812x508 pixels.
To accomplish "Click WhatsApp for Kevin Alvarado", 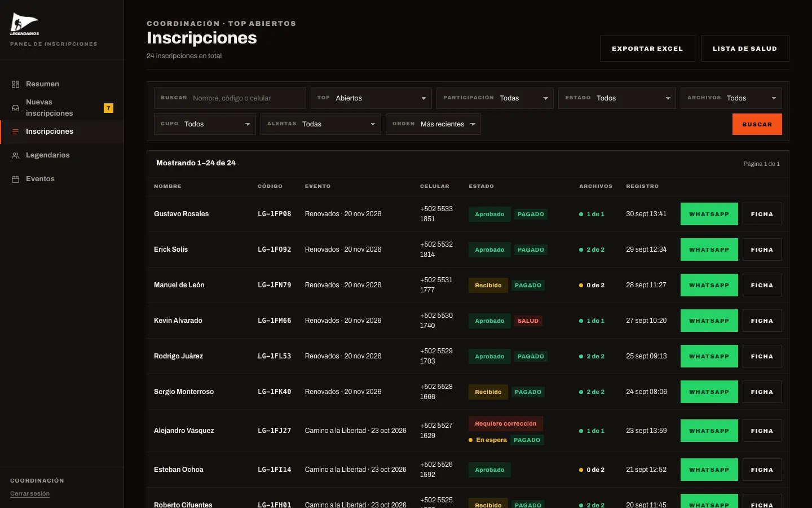I will 709,321.
